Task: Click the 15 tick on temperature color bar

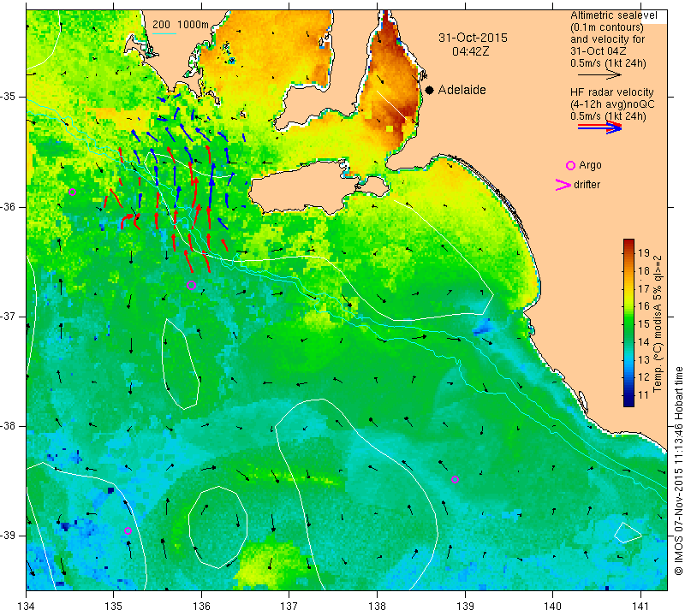Action: 644,324
